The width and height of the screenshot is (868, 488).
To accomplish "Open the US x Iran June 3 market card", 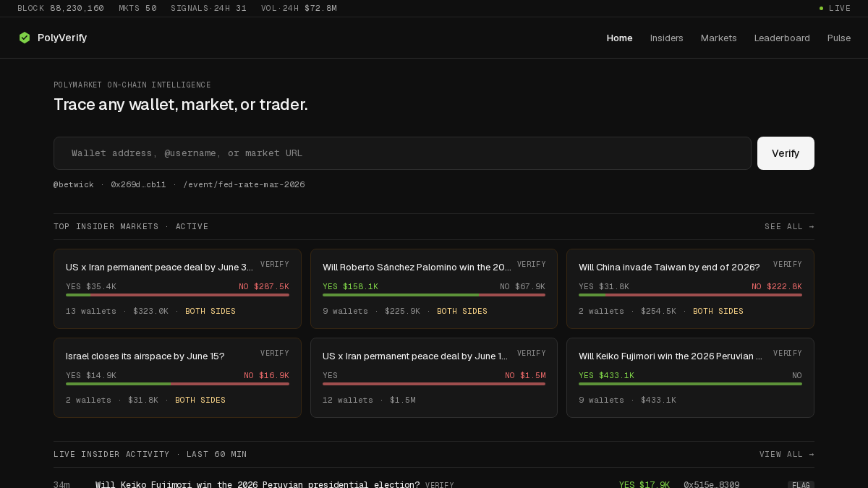I will [177, 288].
